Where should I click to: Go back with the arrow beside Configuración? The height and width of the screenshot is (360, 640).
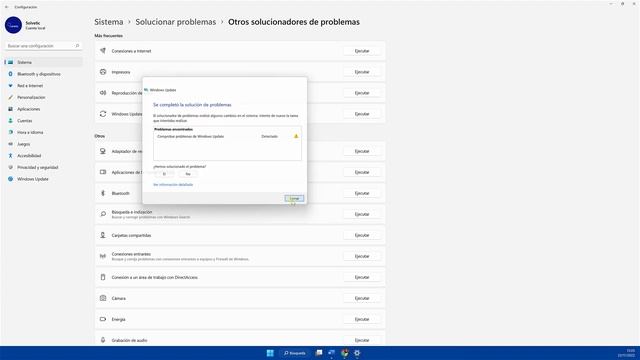click(x=7, y=7)
